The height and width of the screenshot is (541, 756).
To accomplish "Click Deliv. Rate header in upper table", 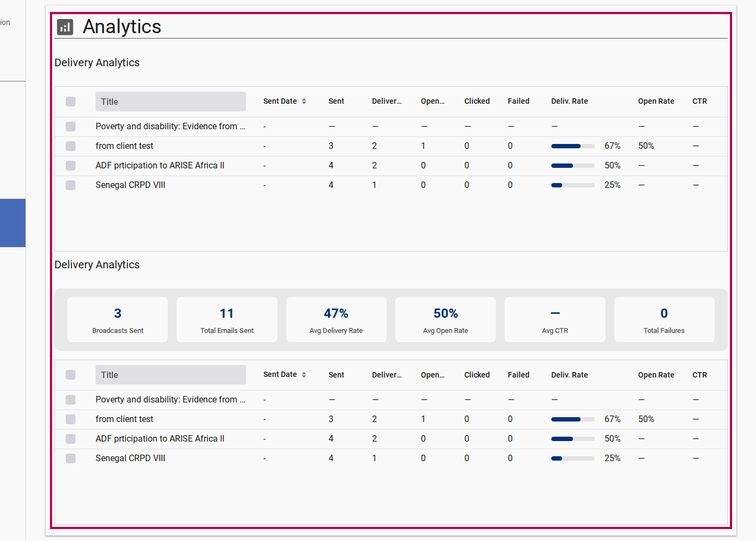I will pos(570,101).
